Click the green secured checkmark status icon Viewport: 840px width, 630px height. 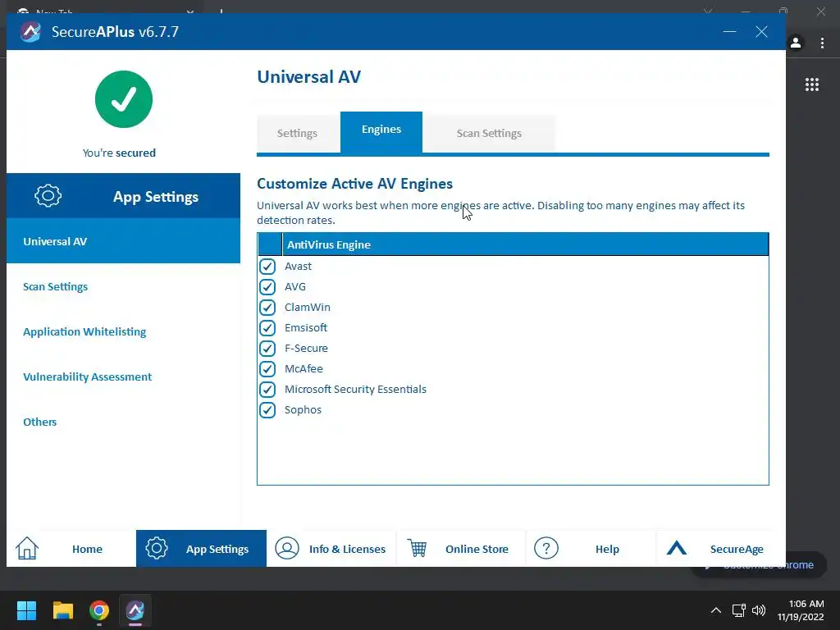[x=124, y=99]
